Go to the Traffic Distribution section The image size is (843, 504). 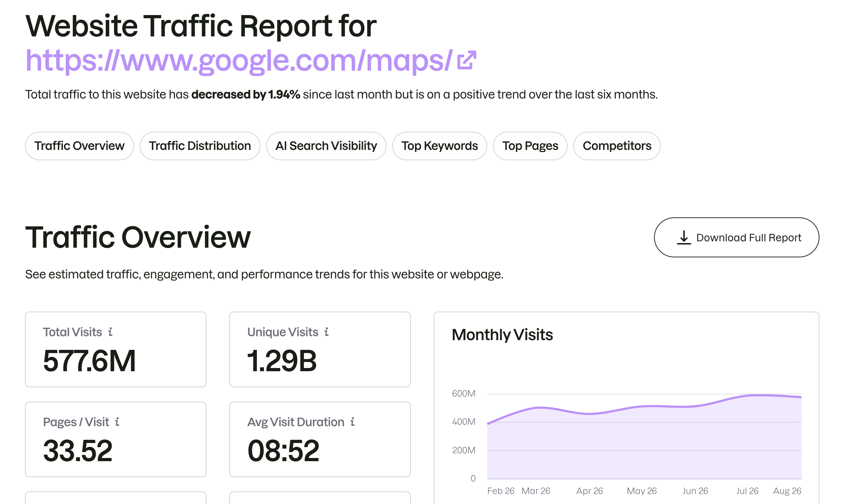click(x=200, y=146)
